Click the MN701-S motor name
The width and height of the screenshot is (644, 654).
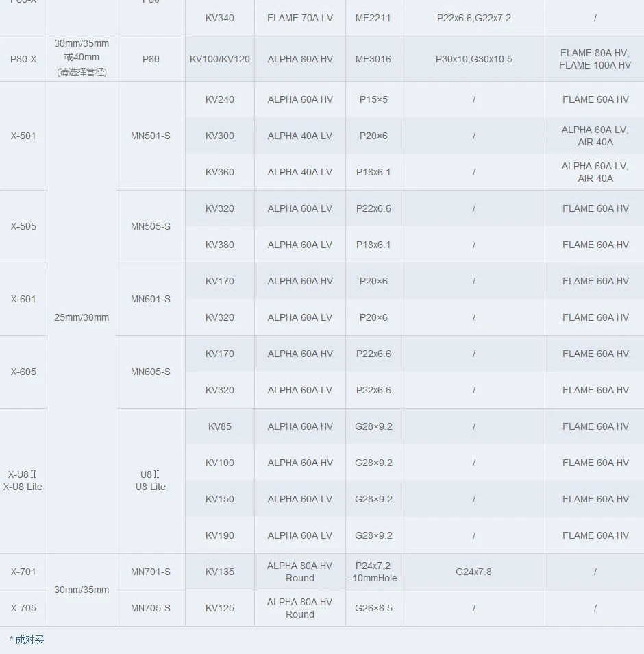pos(151,572)
